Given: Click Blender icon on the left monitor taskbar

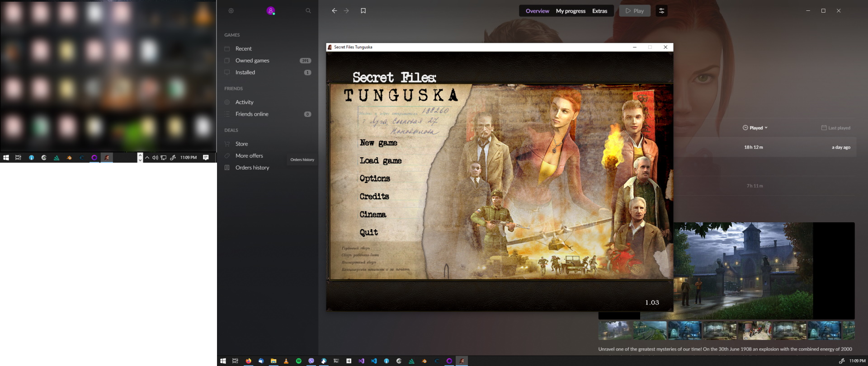Looking at the screenshot, I should pos(69,157).
